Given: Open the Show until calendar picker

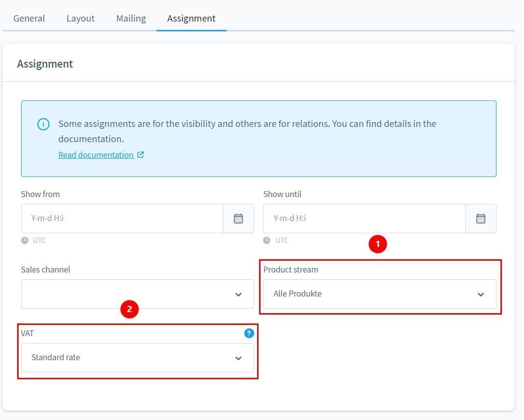Looking at the screenshot, I should click(x=481, y=219).
